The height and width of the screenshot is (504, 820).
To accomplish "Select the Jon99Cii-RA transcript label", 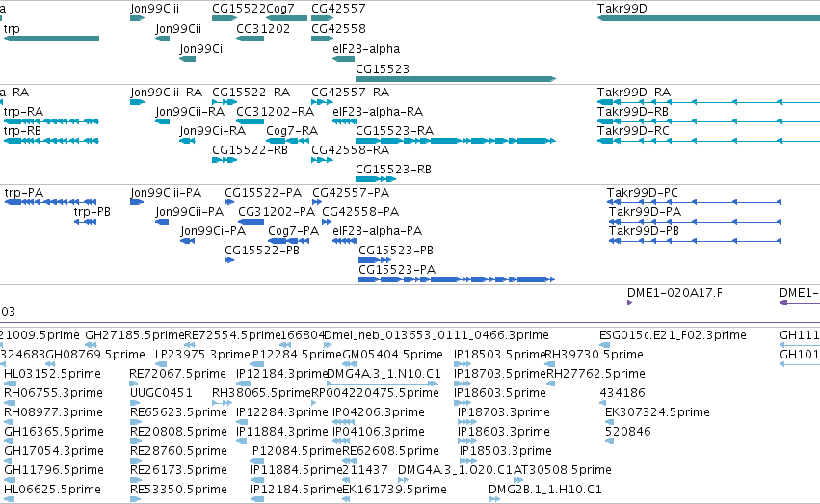I will tap(190, 112).
